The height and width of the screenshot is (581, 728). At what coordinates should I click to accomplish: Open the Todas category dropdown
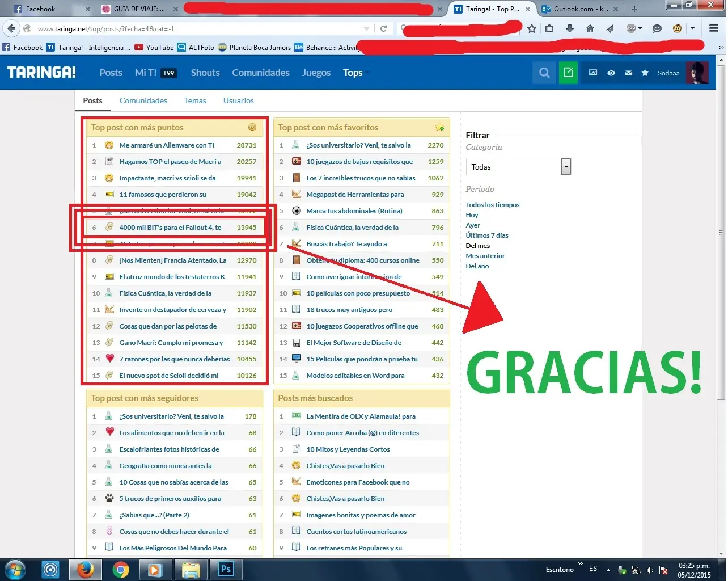(x=518, y=167)
